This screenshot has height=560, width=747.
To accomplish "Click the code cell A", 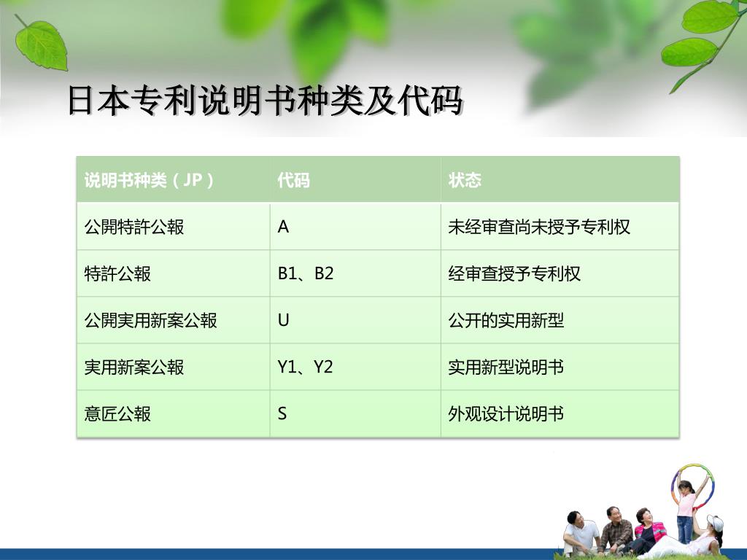I will (355, 226).
